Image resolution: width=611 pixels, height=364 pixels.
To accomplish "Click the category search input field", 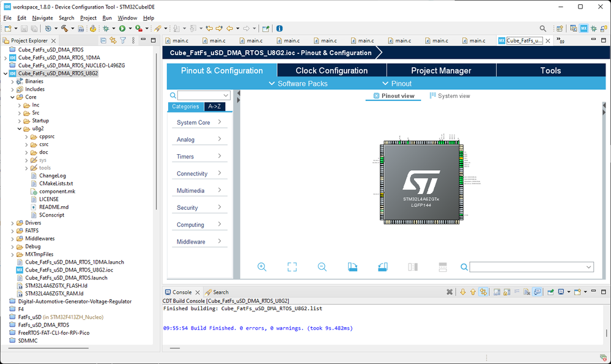I will click(204, 95).
